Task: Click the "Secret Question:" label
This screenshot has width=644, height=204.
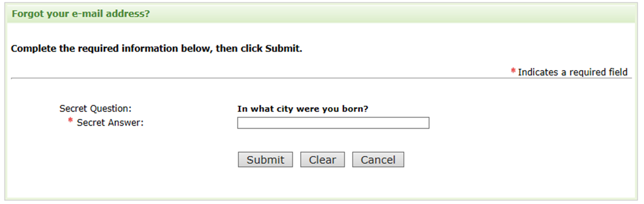Action: coord(95,108)
